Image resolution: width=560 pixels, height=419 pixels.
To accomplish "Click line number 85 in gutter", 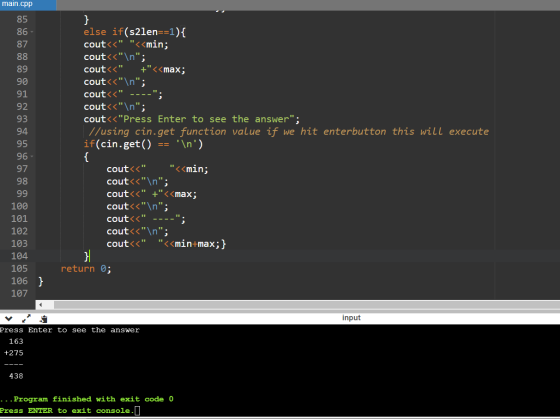I will click(x=22, y=19).
